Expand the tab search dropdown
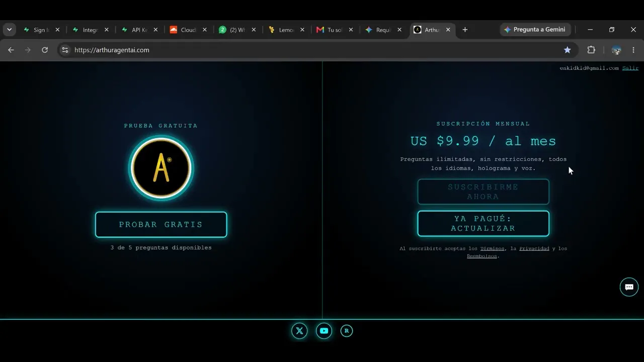Screen dimensions: 644x362 click(9, 30)
